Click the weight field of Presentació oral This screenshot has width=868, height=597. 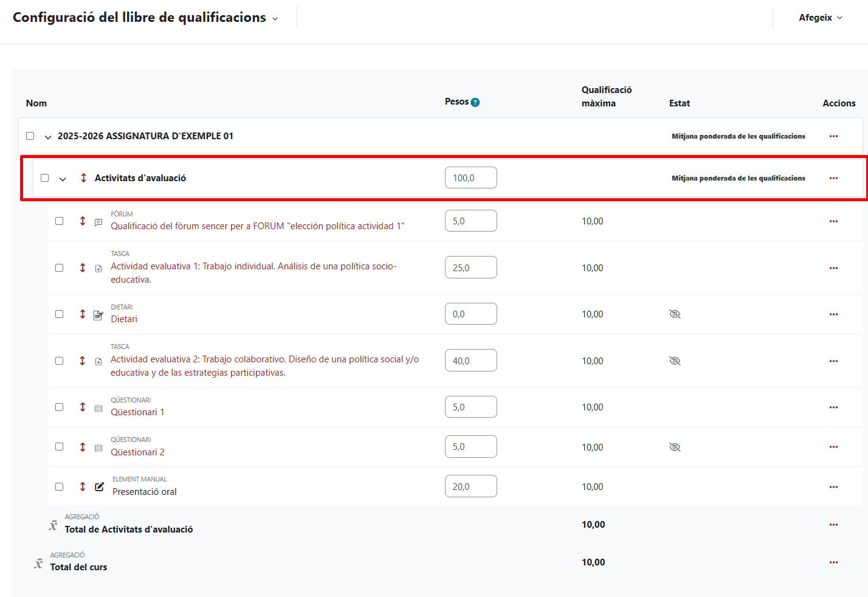tap(470, 486)
